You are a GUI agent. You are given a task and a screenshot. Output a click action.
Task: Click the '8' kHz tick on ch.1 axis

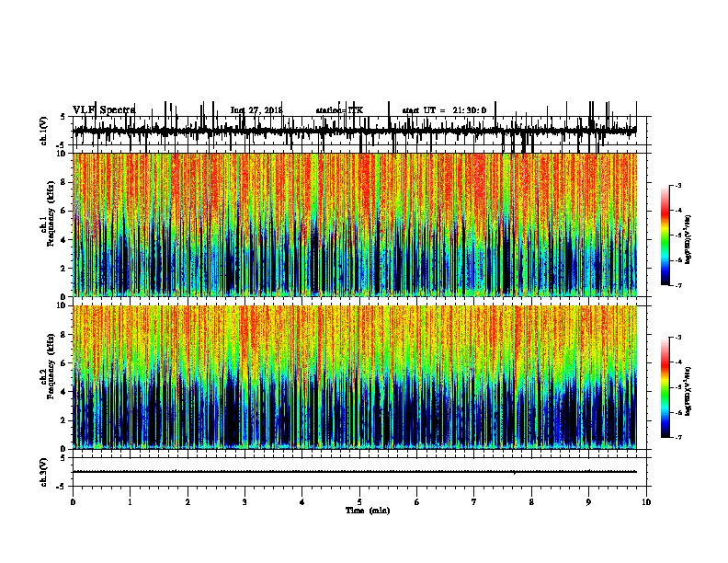click(x=64, y=182)
